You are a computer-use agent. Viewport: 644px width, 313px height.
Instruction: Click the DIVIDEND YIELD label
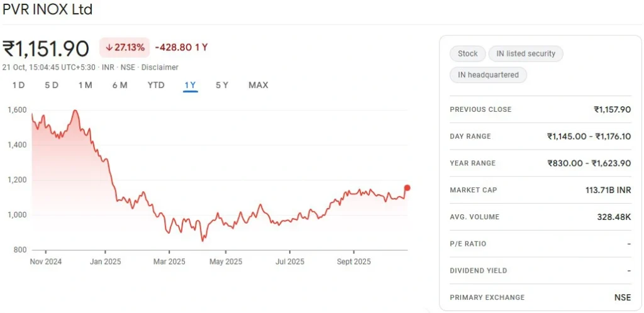coord(478,271)
